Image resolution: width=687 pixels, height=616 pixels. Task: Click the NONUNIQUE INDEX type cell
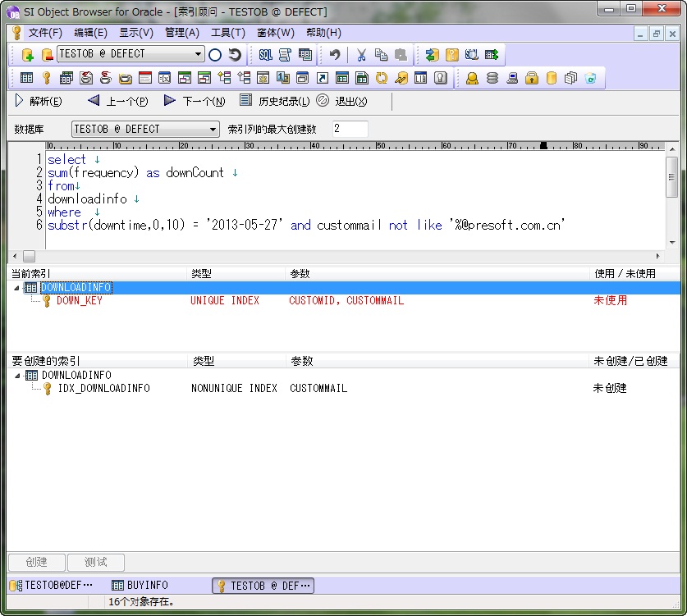(x=235, y=388)
